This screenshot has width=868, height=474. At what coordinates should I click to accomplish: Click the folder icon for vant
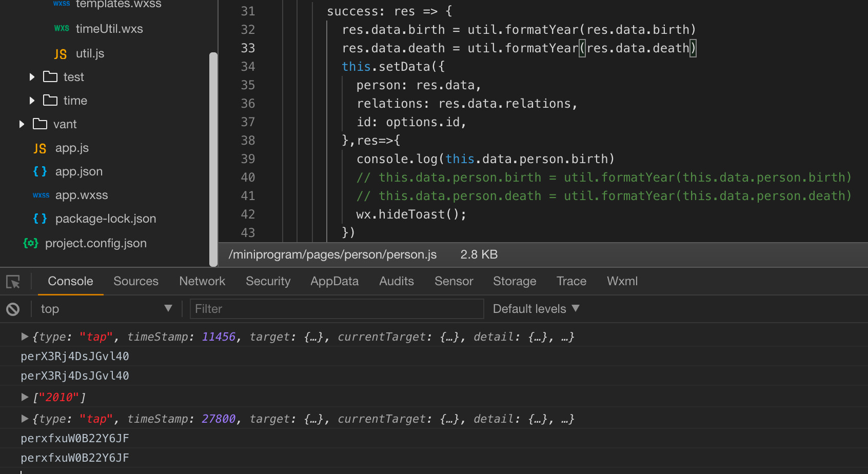pos(40,124)
